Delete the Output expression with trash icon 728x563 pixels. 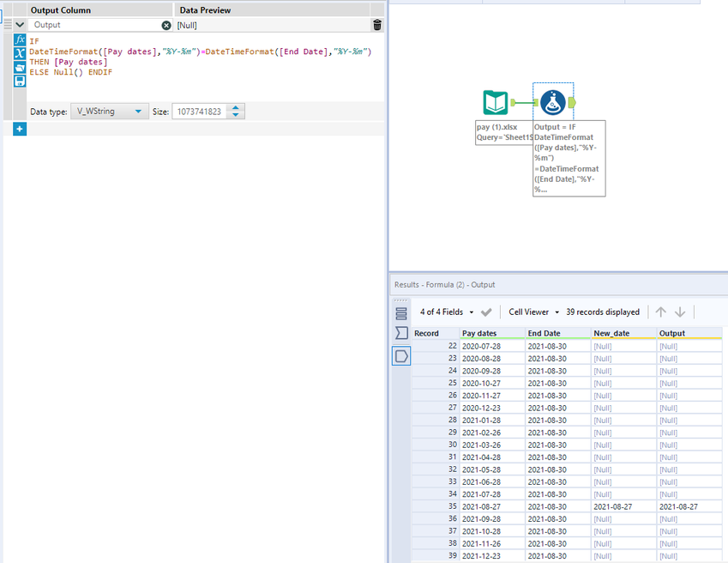click(377, 25)
